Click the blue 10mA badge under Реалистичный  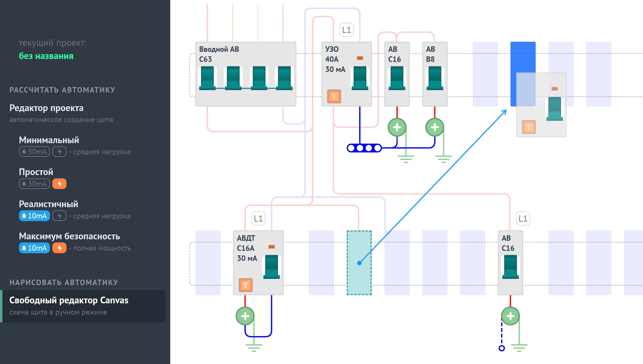[34, 216]
